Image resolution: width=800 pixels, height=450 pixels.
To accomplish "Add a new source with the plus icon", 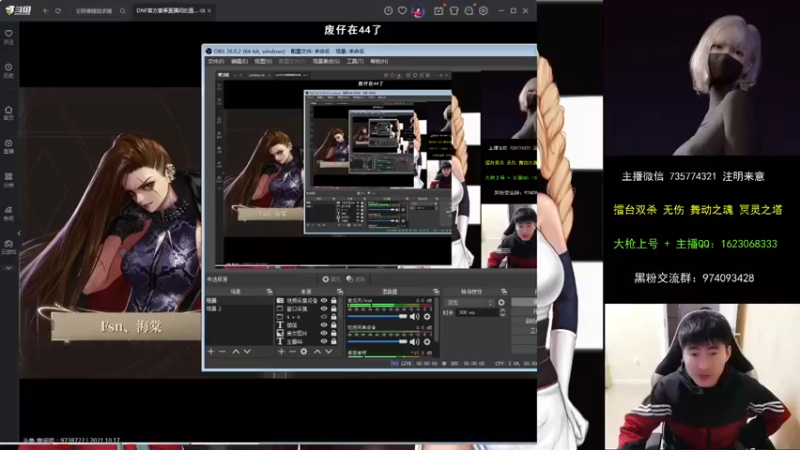I will click(281, 352).
